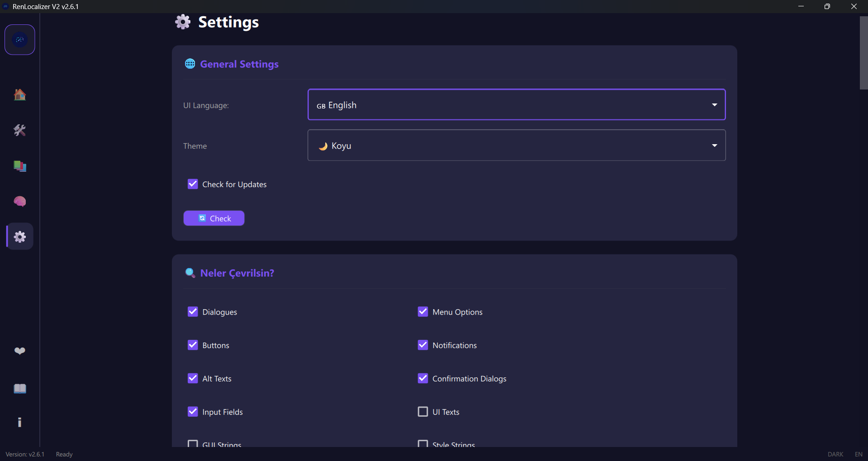Click the Theme dropdown arrow
The image size is (868, 461).
pos(714,146)
